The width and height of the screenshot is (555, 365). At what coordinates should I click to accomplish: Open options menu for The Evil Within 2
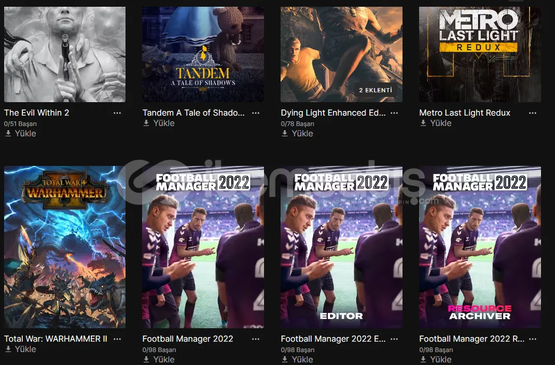[117, 113]
